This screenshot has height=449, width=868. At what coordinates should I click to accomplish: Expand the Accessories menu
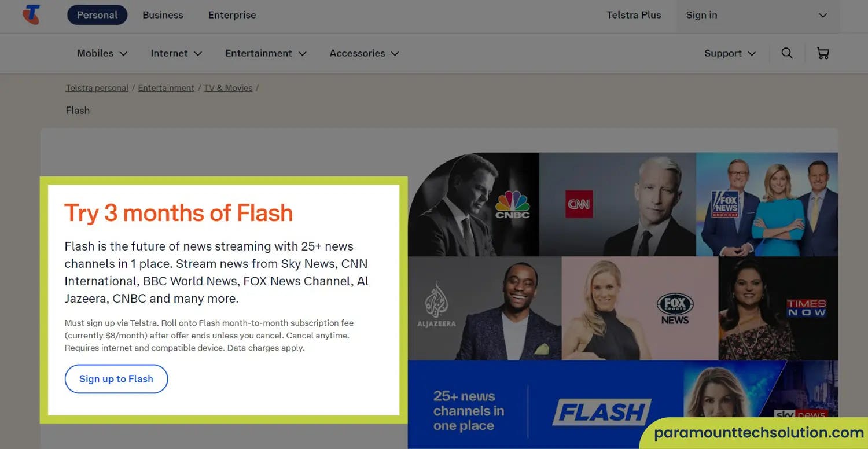pyautogui.click(x=364, y=53)
